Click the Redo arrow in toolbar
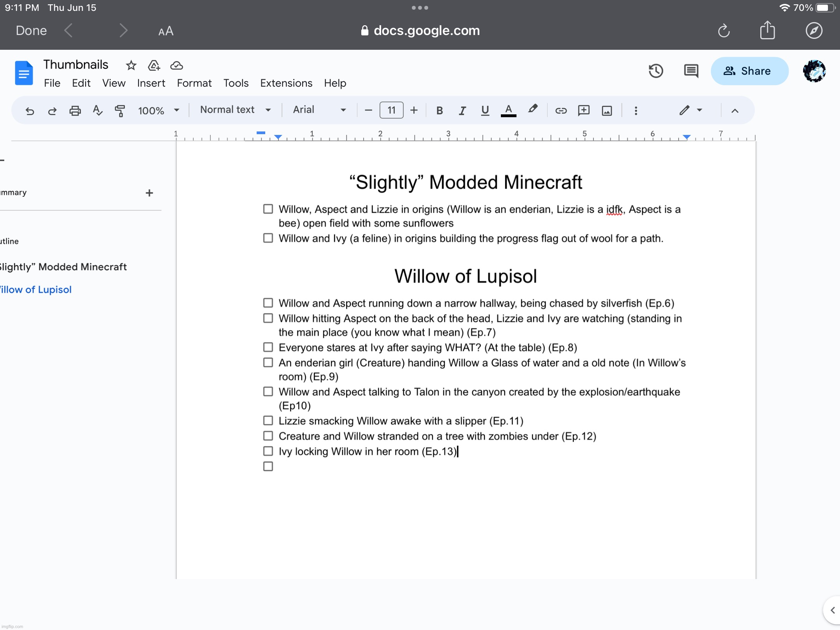Screen dimensions: 840x630 point(52,111)
